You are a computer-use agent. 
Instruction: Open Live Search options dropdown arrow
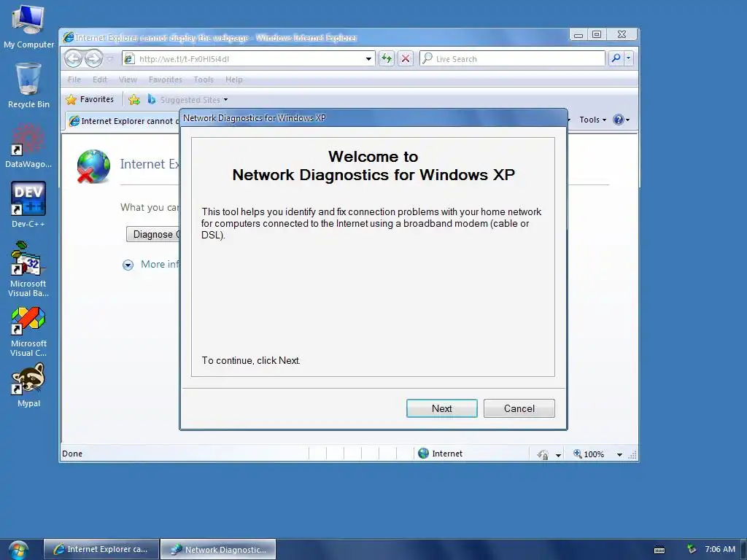click(x=629, y=58)
